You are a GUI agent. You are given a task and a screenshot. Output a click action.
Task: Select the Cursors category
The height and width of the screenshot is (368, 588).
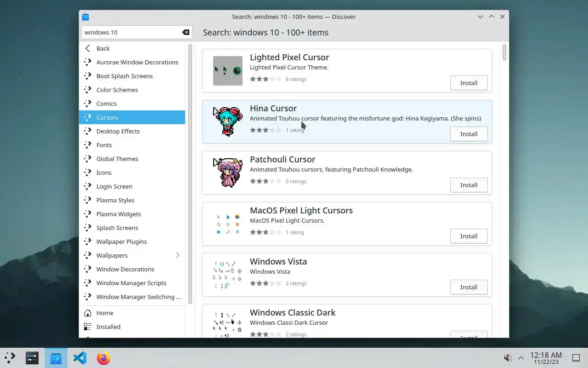[x=132, y=117]
